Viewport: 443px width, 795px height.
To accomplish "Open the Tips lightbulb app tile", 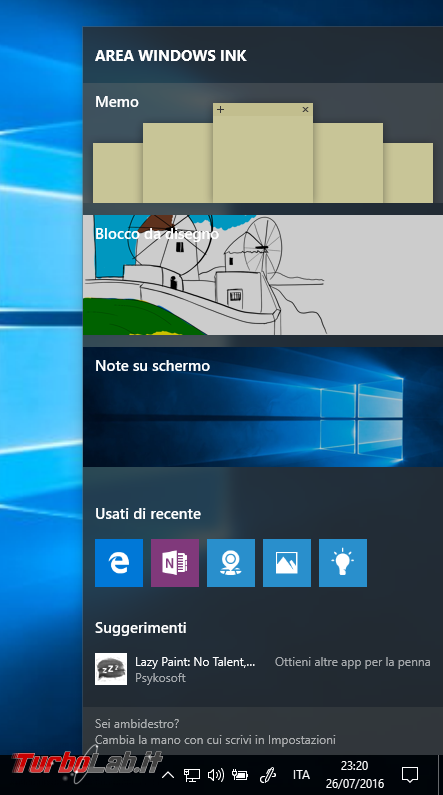I will (343, 563).
